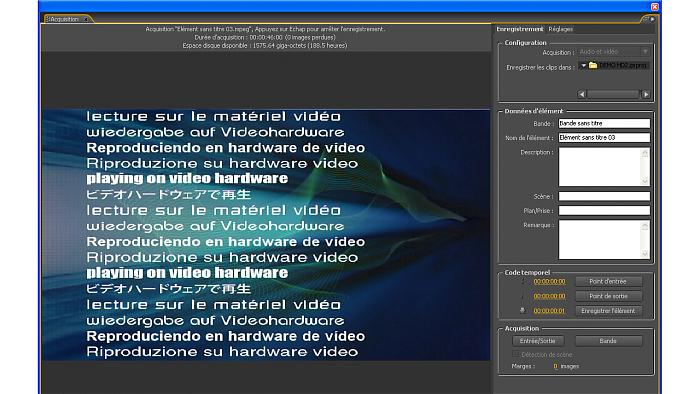Viewport: 700px width, 394px height.
Task: Click the Entrée/Sortie acquisition button
Action: (538, 341)
